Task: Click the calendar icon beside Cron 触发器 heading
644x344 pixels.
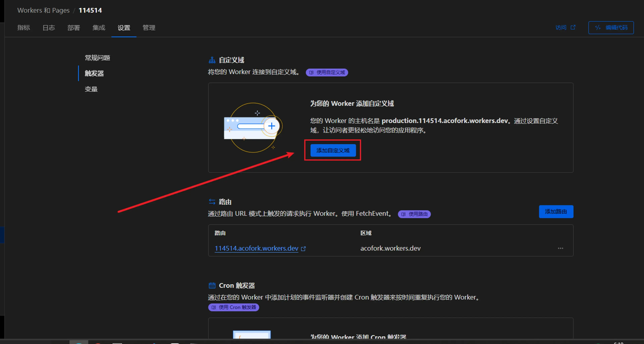Action: (212, 285)
